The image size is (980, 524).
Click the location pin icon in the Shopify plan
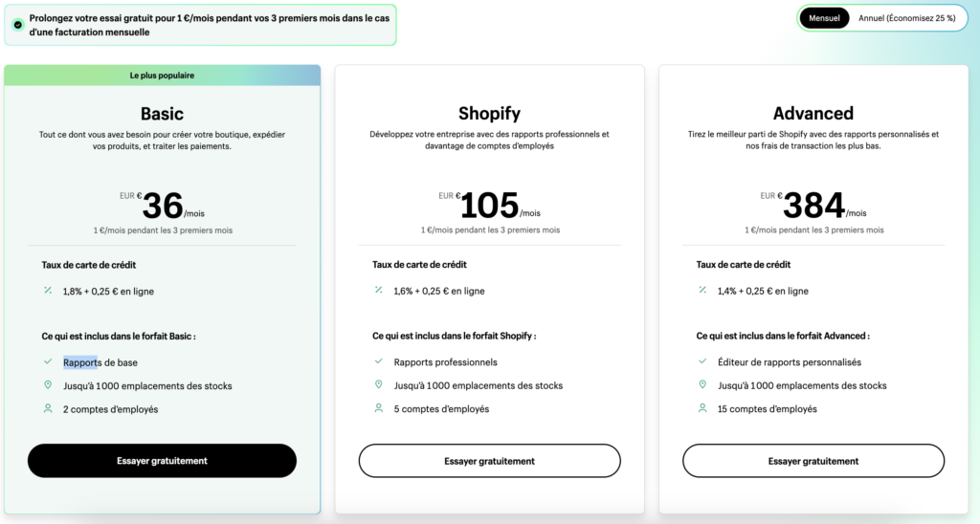379,385
